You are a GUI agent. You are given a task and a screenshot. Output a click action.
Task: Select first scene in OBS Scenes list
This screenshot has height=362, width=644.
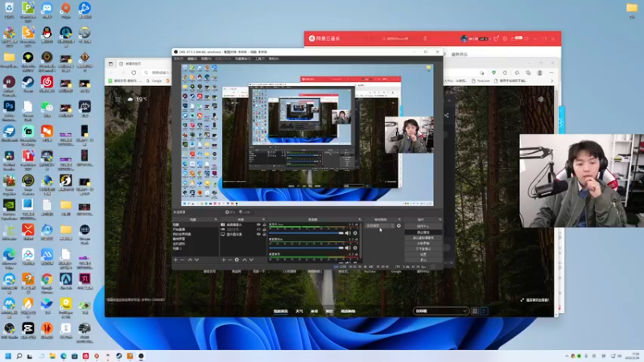pos(195,224)
